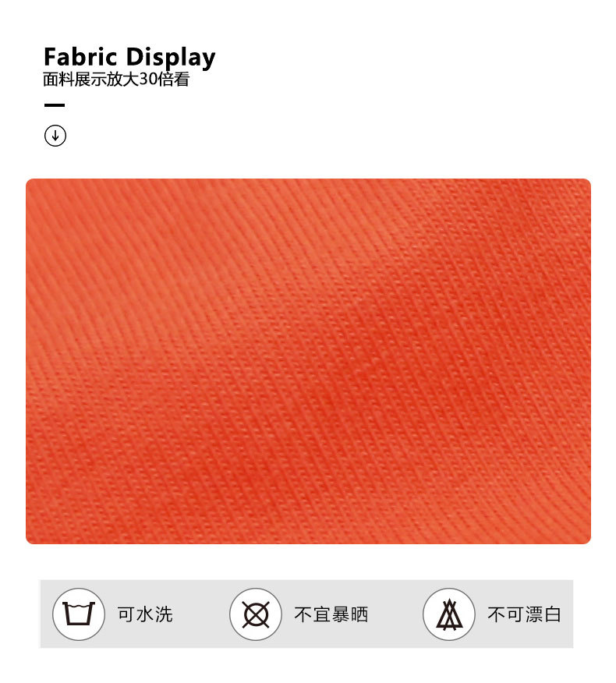
Task: Click the 洗 character in the washable label
Action: (x=164, y=614)
